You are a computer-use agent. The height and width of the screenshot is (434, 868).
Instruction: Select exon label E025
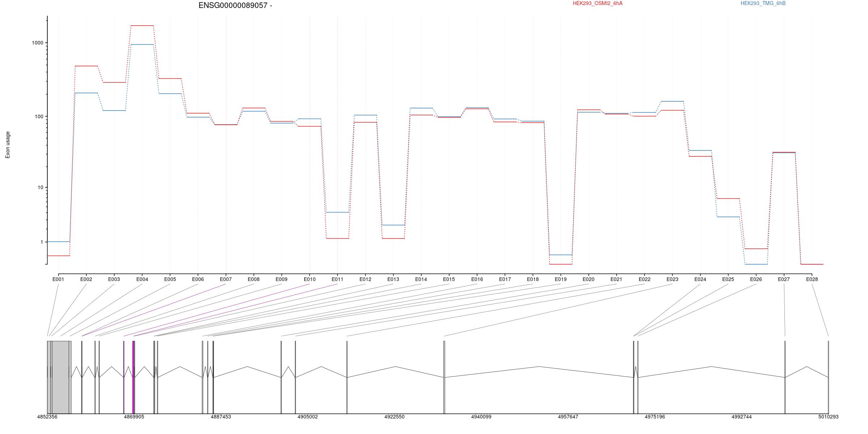click(728, 279)
